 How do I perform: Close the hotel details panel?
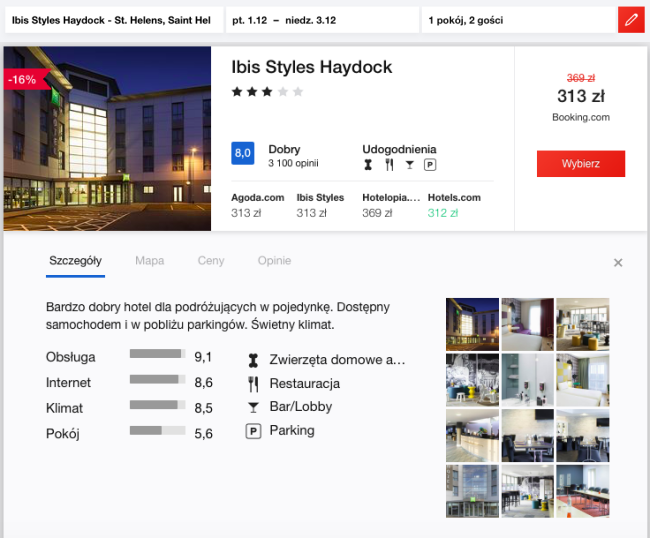(x=618, y=263)
